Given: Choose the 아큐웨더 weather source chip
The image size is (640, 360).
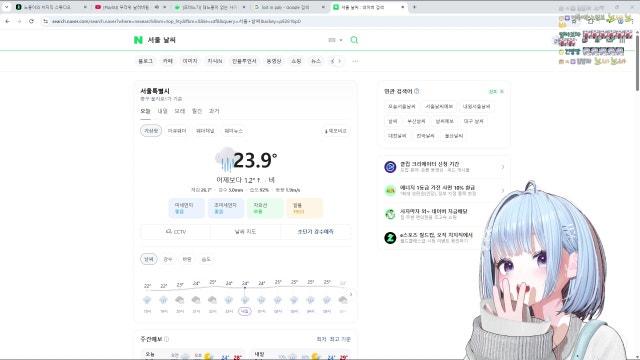Looking at the screenshot, I should coord(177,131).
